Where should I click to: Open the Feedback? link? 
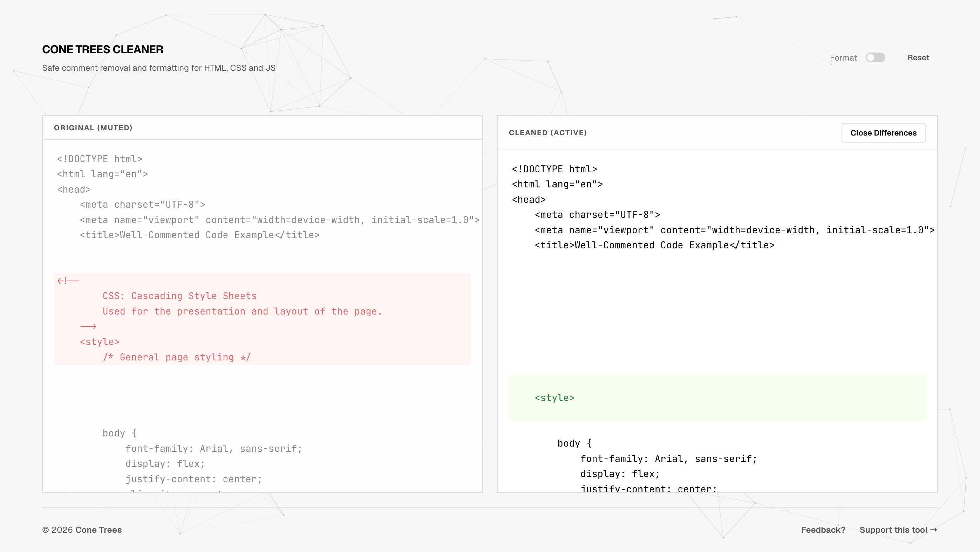tap(823, 530)
